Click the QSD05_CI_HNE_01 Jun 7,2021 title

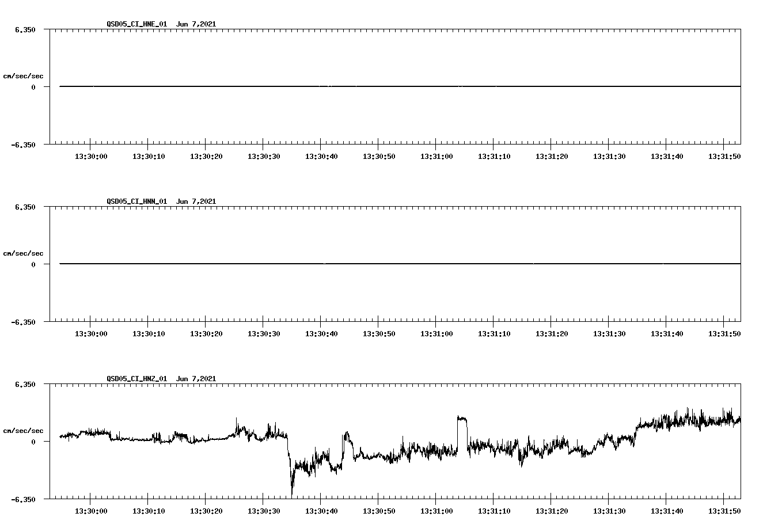tap(161, 24)
